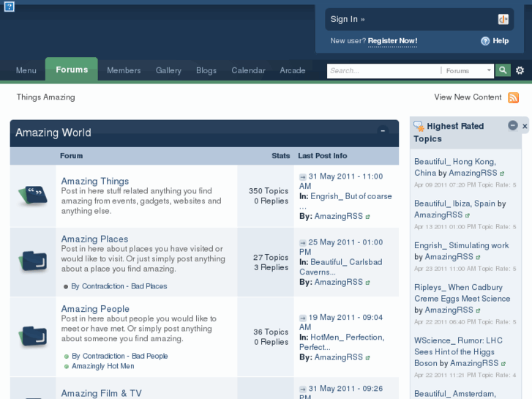Click the Amazing Things forum icon
Image resolution: width=532 pixels, height=399 pixels.
point(33,195)
